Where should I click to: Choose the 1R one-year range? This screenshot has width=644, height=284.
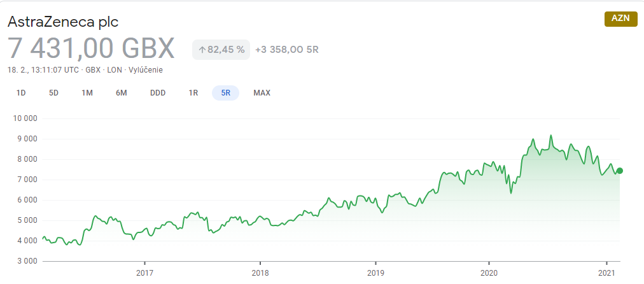point(193,93)
